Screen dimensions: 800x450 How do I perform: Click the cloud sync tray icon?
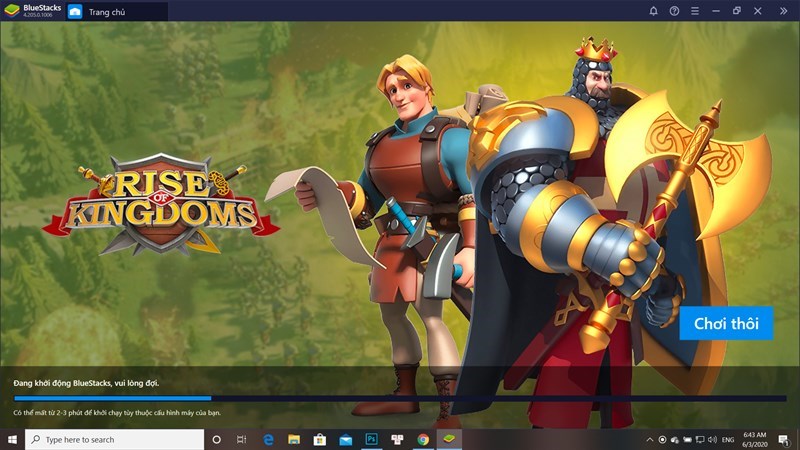(675, 439)
